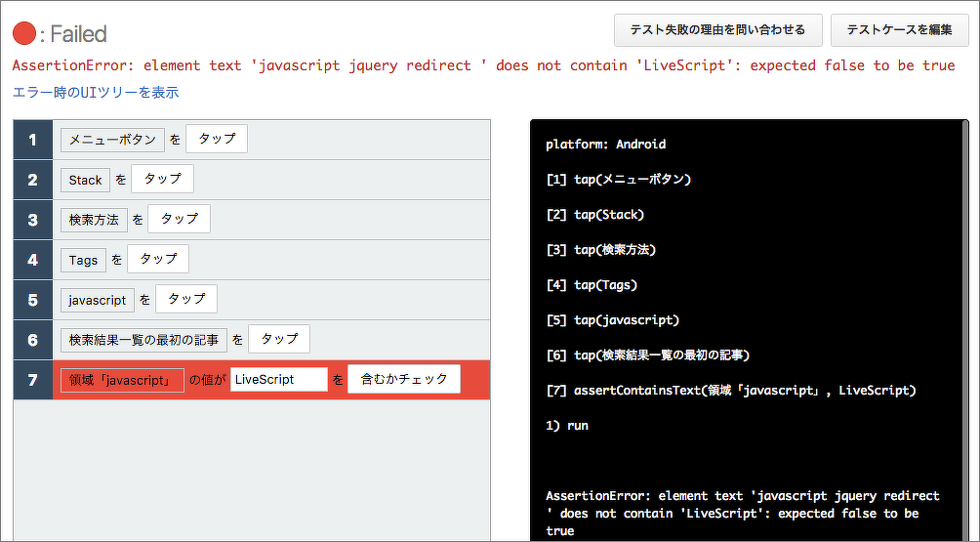Select the 領域「javascript」 element in failed step
The image size is (980, 542).
122,380
